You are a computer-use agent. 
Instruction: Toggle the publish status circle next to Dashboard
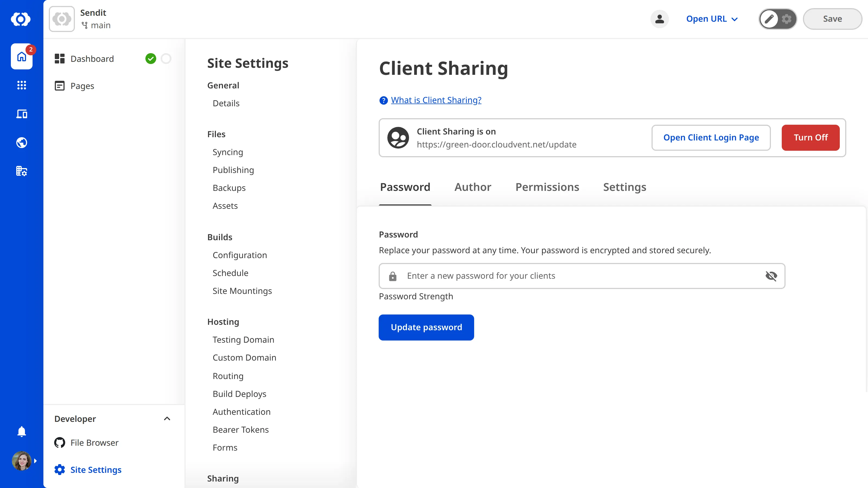(166, 58)
